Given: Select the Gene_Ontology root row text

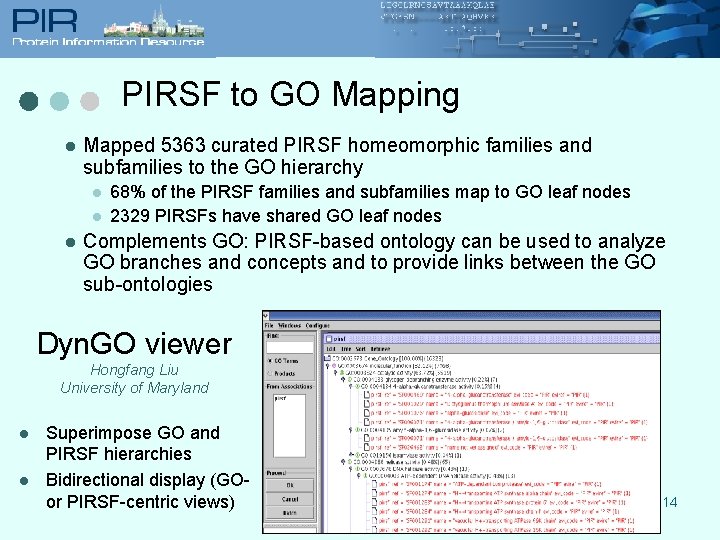Looking at the screenshot, I should [388, 358].
